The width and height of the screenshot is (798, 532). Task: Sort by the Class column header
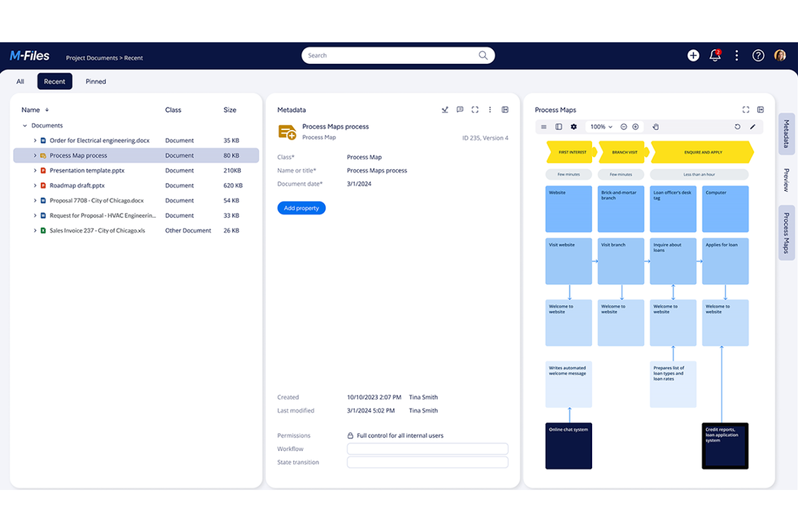[173, 110]
